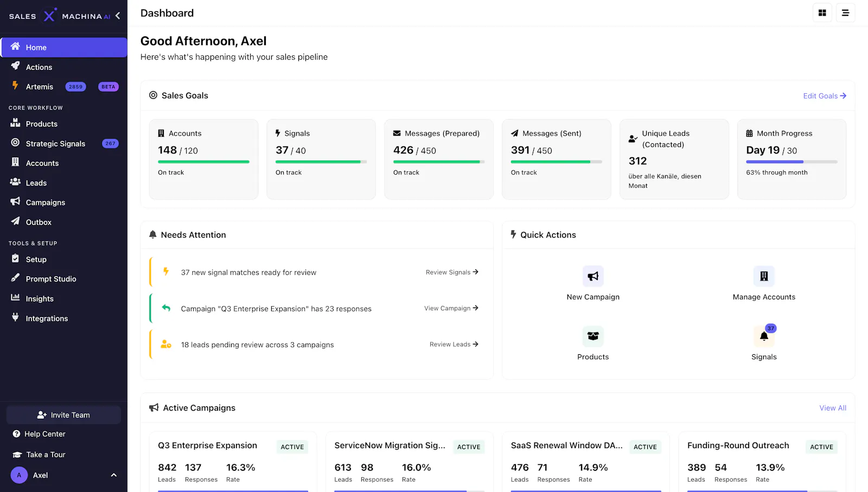The height and width of the screenshot is (492, 868).
Task: Open the Q3 Enterprise Expansion campaign card
Action: click(233, 462)
